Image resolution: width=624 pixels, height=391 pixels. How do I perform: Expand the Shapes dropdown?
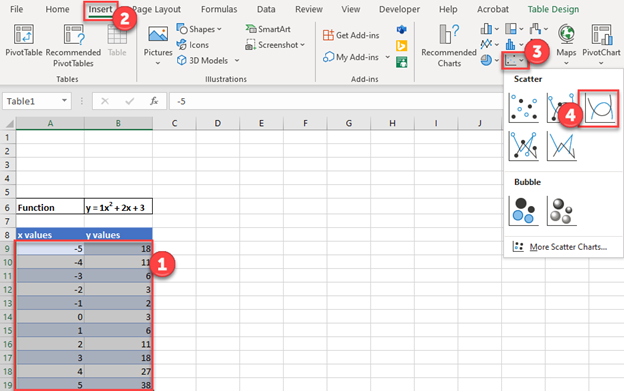click(x=219, y=29)
